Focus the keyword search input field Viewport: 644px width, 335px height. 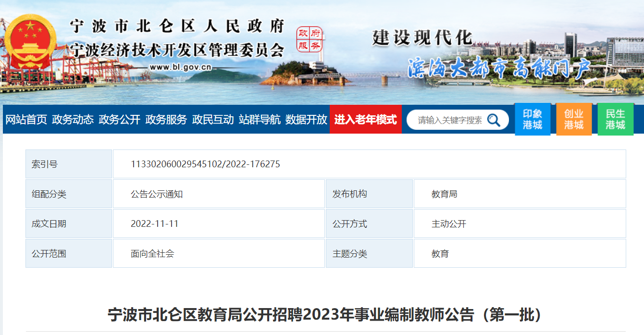pyautogui.click(x=450, y=120)
